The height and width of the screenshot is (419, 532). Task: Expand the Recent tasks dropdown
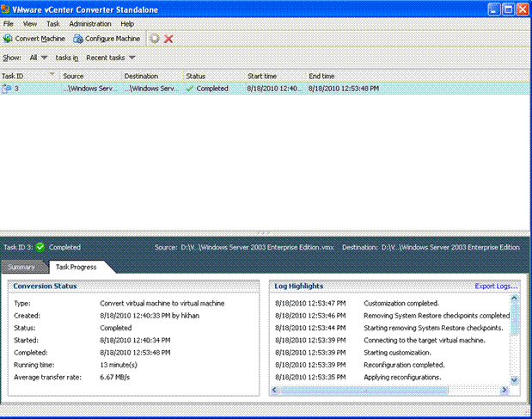(x=111, y=58)
